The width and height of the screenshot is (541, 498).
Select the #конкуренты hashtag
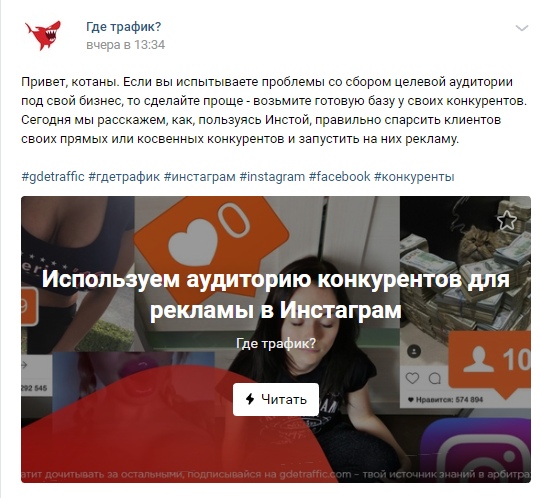(x=414, y=177)
